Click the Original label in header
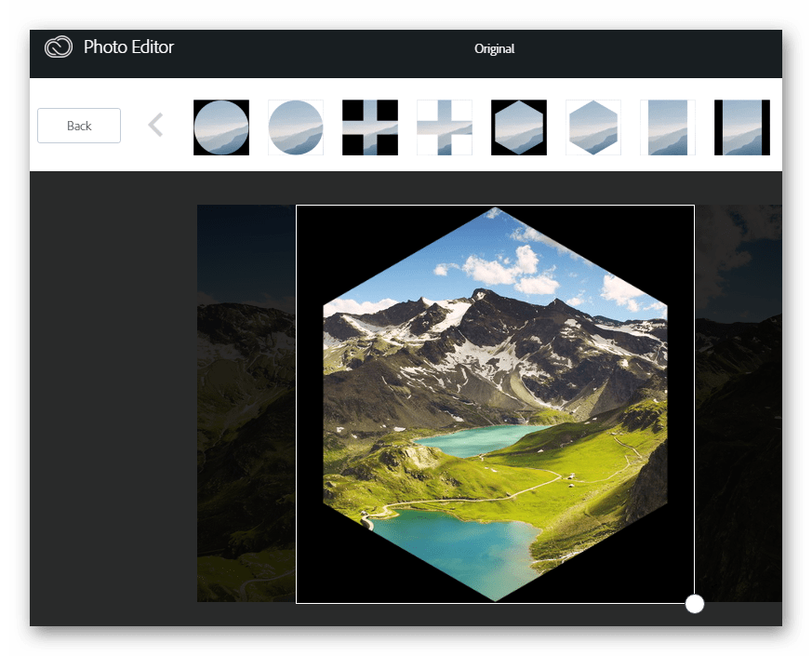The height and width of the screenshot is (656, 812). point(495,48)
